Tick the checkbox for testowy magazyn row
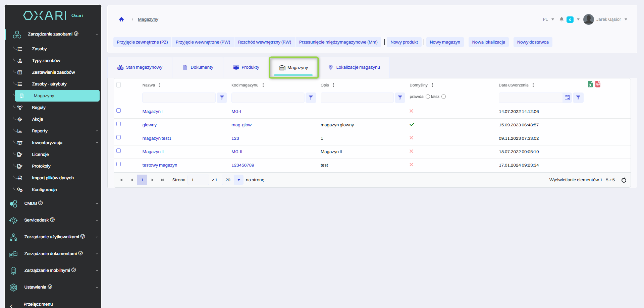644x308 pixels. (118, 164)
